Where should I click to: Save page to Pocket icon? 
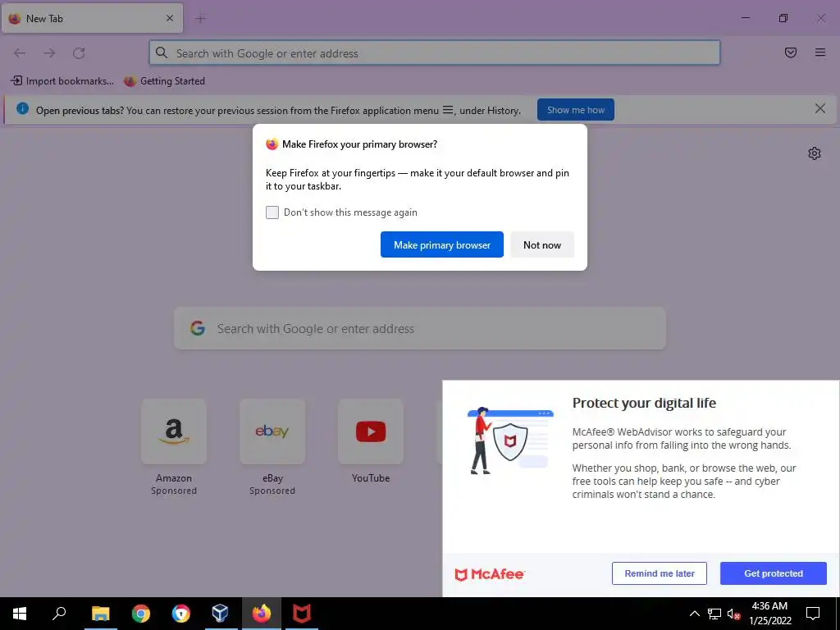pyautogui.click(x=791, y=52)
